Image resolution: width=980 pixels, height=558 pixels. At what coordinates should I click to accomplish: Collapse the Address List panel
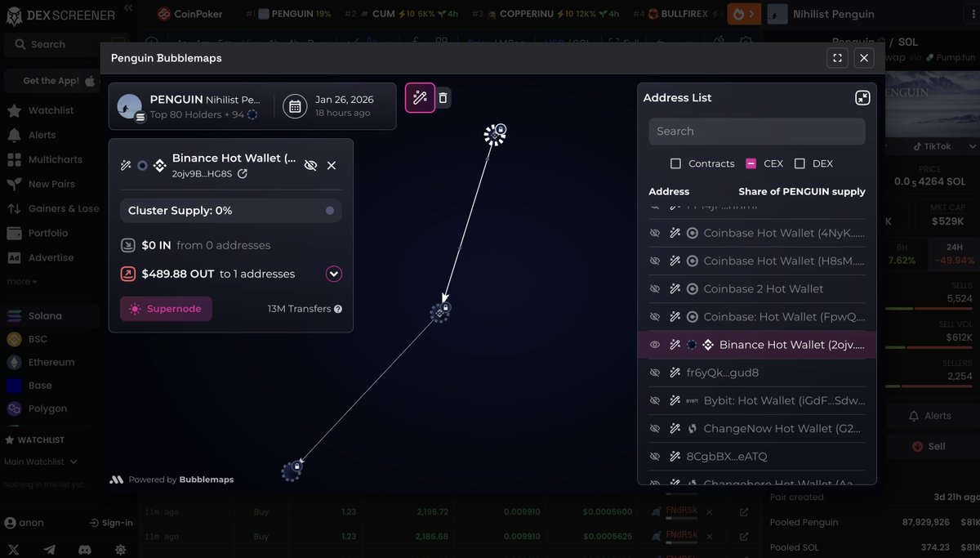coord(862,98)
